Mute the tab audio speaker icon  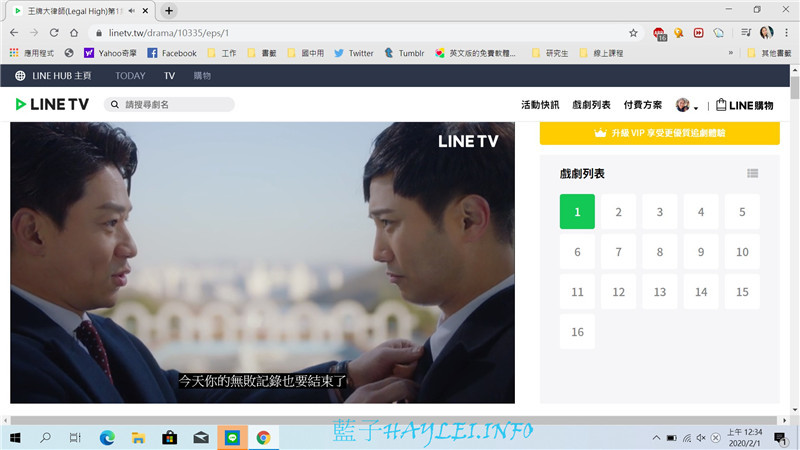[x=132, y=11]
